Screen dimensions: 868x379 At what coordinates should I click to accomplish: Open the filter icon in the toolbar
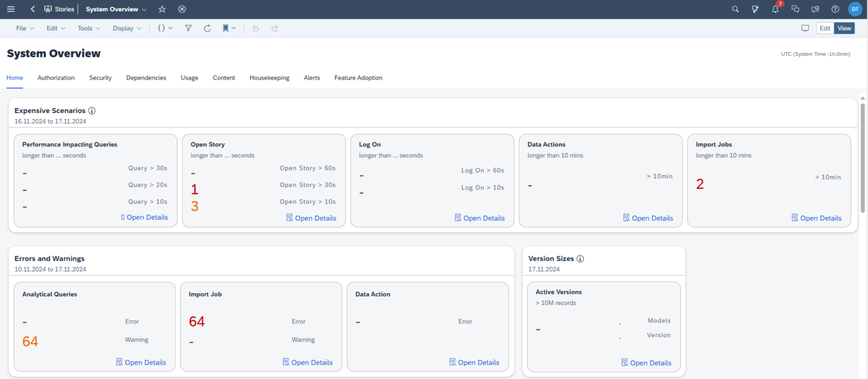point(188,28)
